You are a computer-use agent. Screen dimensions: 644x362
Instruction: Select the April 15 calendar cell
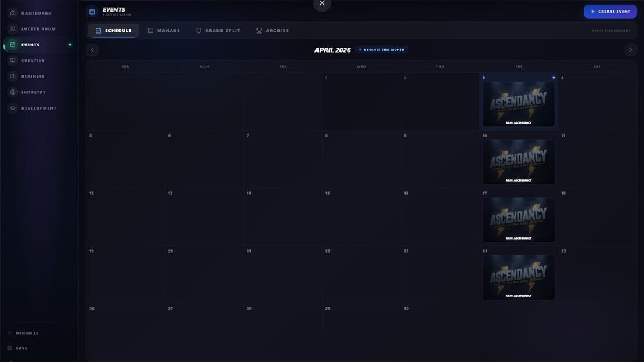coord(361,217)
